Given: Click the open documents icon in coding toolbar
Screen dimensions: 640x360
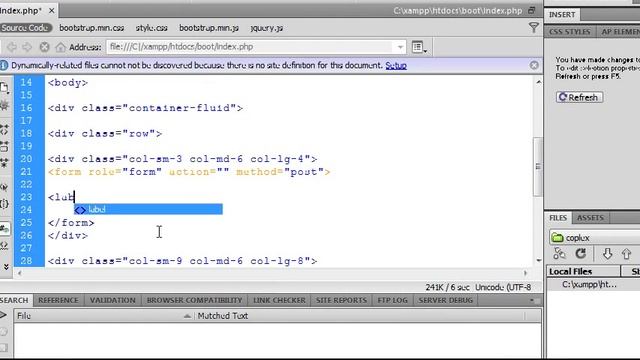Looking at the screenshot, I should pos(4,87).
